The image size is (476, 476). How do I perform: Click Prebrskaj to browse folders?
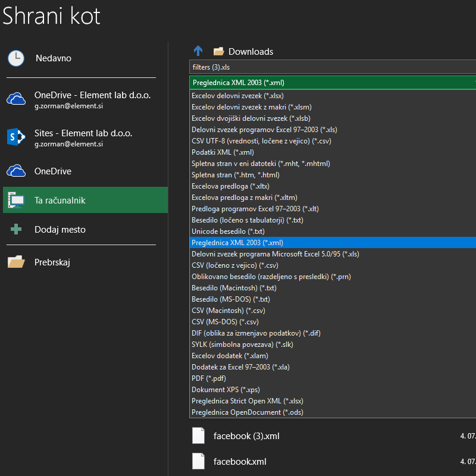[x=85, y=262]
